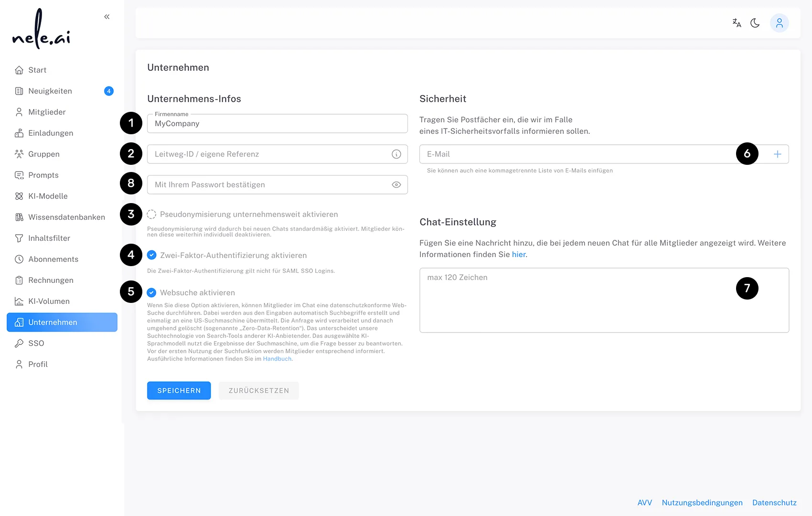Collapse the sidebar with the chevron
812x516 pixels.
[x=107, y=16]
